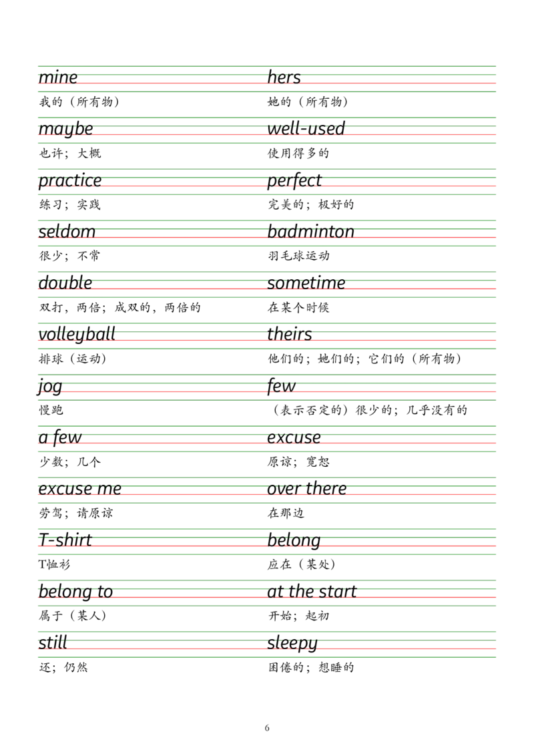Select the vocabulary word 'help'

282,75
